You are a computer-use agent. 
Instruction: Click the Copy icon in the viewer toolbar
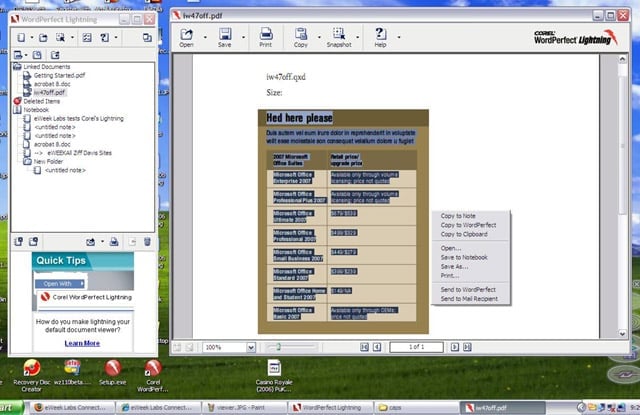click(301, 38)
